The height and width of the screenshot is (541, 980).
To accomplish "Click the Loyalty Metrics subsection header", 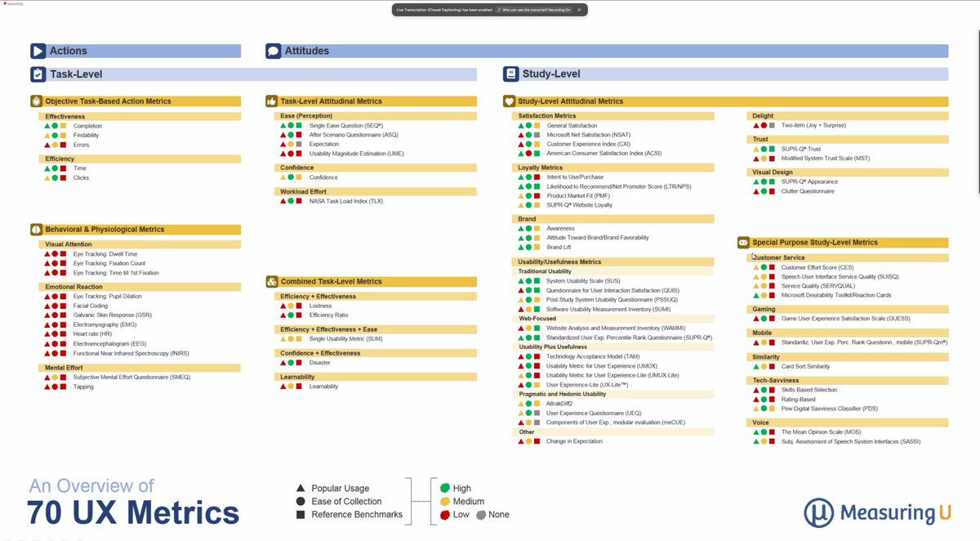I will pyautogui.click(x=612, y=168).
